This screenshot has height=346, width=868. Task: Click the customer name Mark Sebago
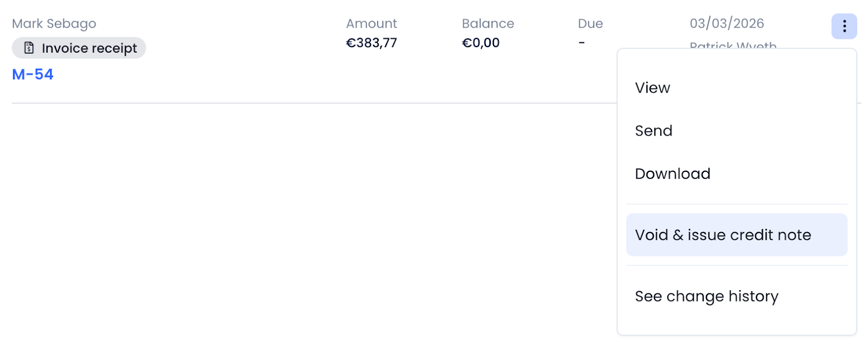(54, 24)
